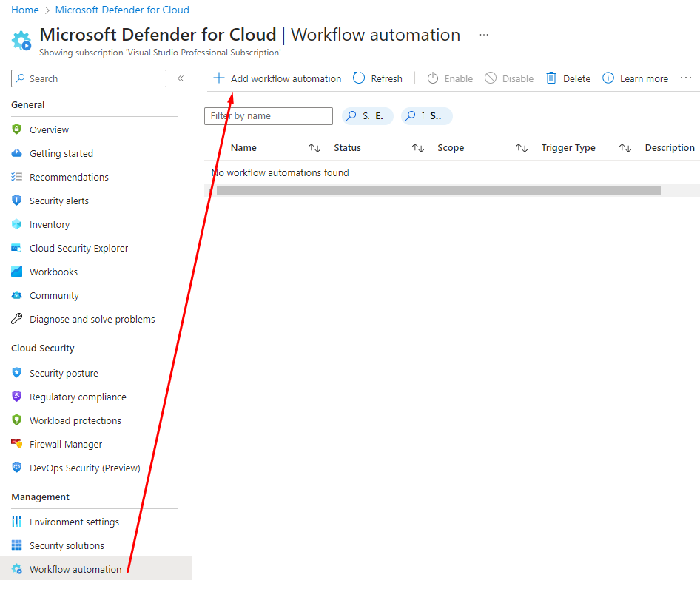Click the Delete trash icon

(x=551, y=78)
